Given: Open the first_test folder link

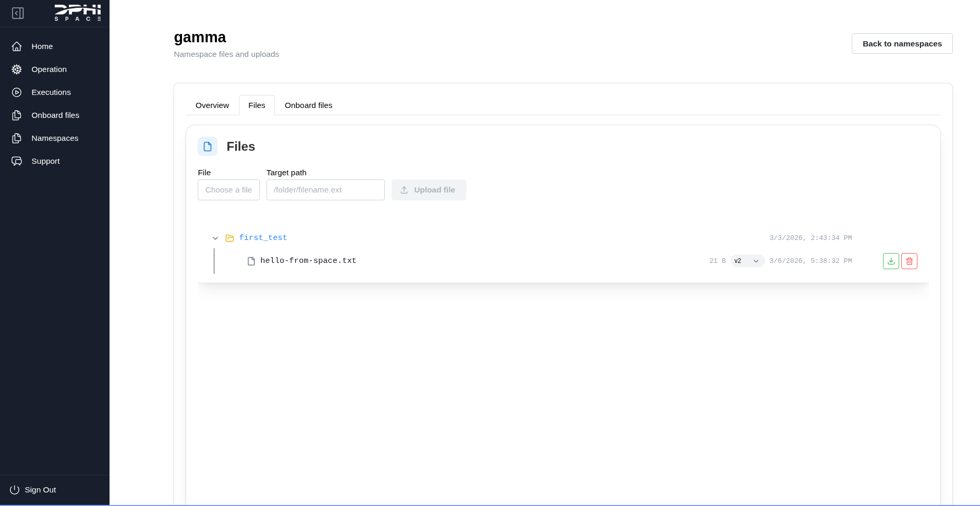Looking at the screenshot, I should point(263,238).
